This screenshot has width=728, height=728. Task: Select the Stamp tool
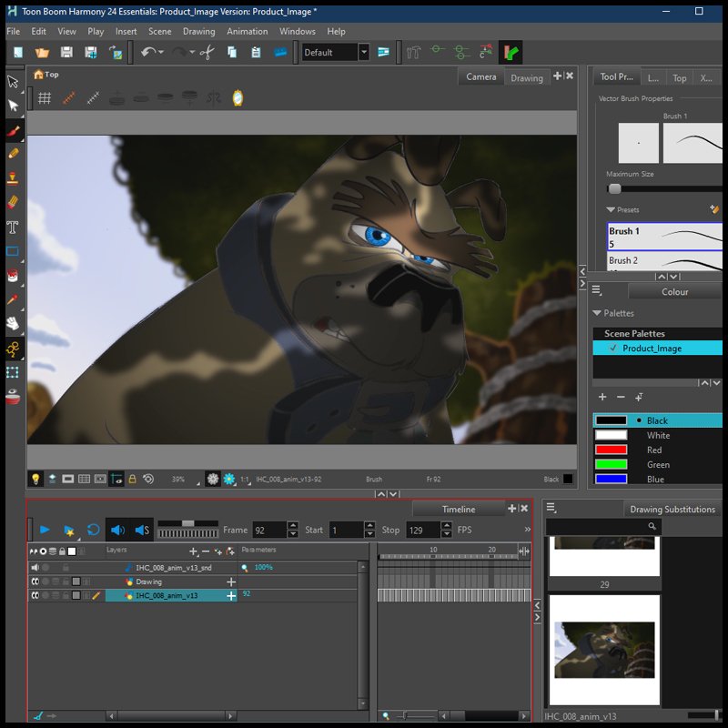(x=13, y=178)
